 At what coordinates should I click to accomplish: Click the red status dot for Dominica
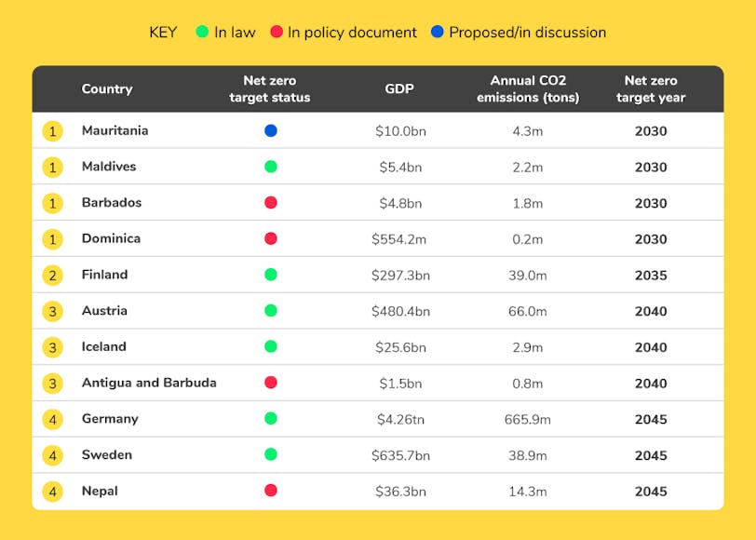click(x=270, y=239)
